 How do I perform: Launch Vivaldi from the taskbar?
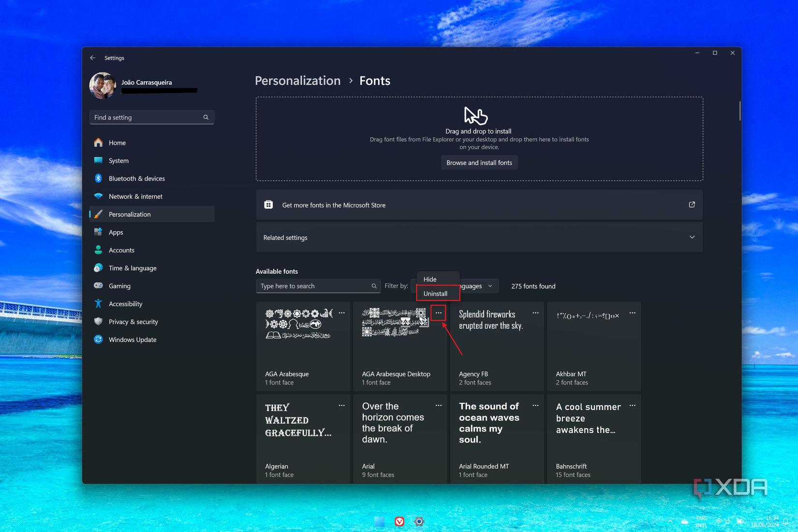point(399,522)
